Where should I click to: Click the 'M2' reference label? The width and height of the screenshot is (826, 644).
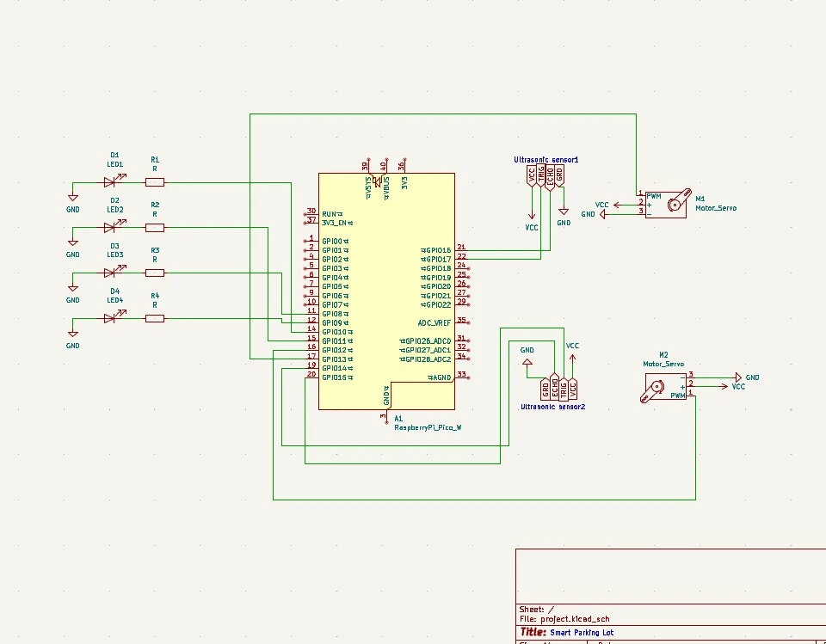[663, 355]
